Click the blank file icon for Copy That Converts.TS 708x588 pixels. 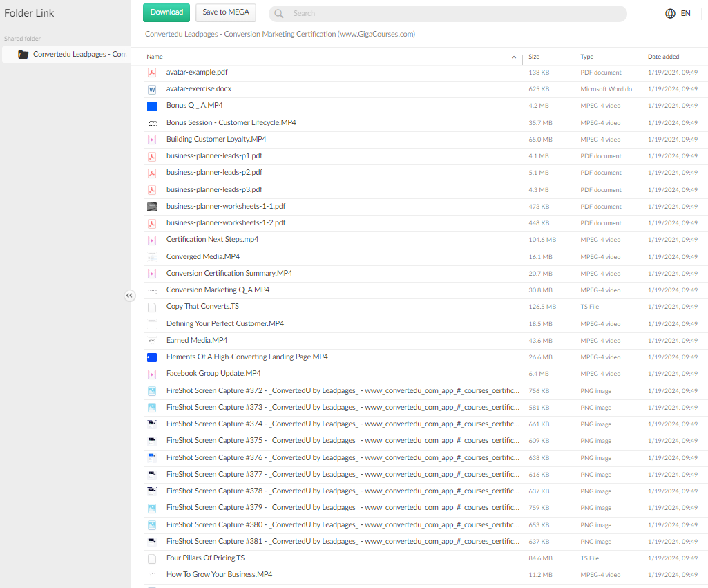click(x=152, y=307)
